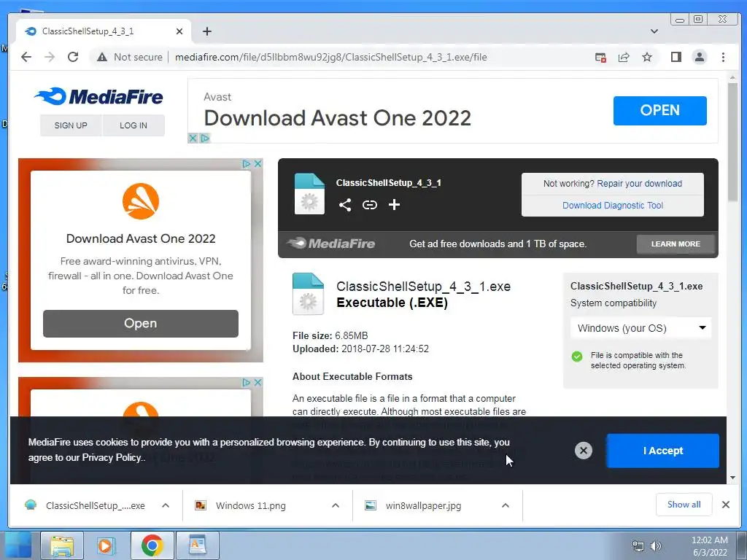747x560 pixels.
Task: Reload the MediaFire page
Action: point(73,57)
